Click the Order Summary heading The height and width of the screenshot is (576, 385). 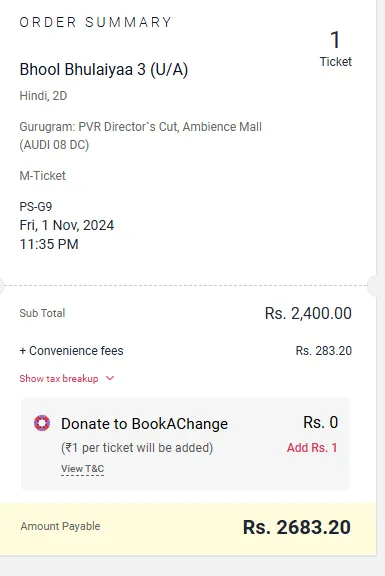coord(96,22)
